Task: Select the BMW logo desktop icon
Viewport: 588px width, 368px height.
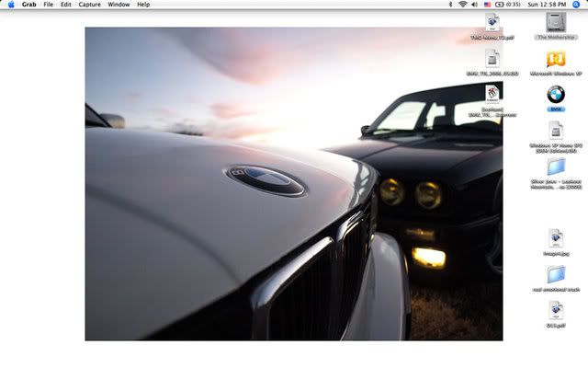Action: [556, 95]
